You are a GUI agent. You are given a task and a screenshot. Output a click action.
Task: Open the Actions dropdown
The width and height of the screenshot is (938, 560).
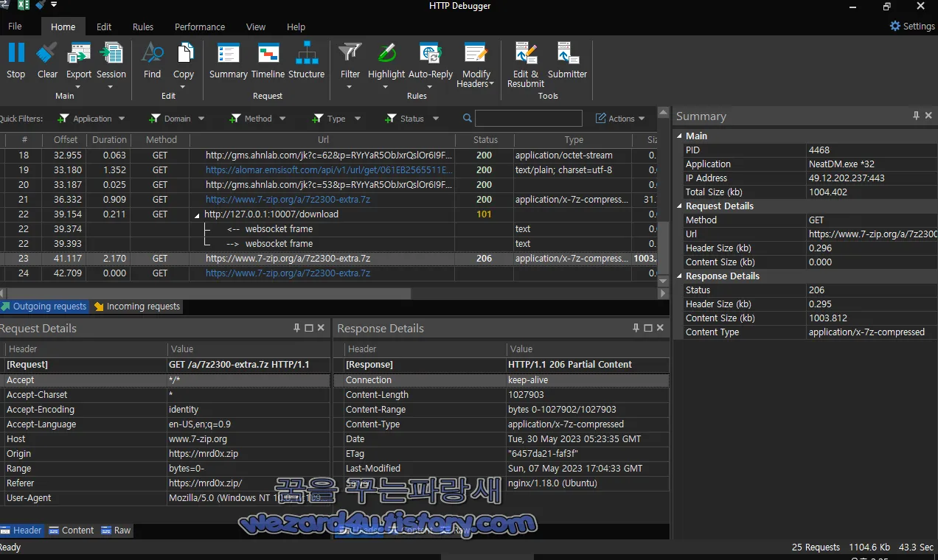pyautogui.click(x=620, y=119)
